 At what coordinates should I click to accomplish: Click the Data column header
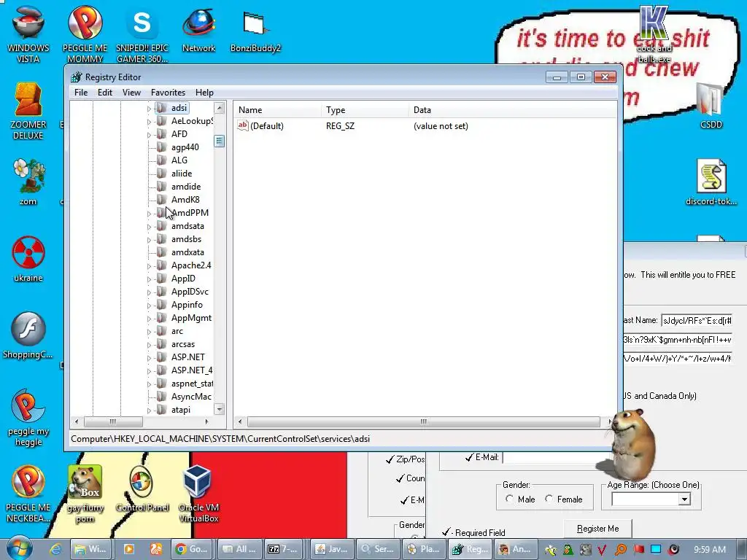click(x=513, y=110)
